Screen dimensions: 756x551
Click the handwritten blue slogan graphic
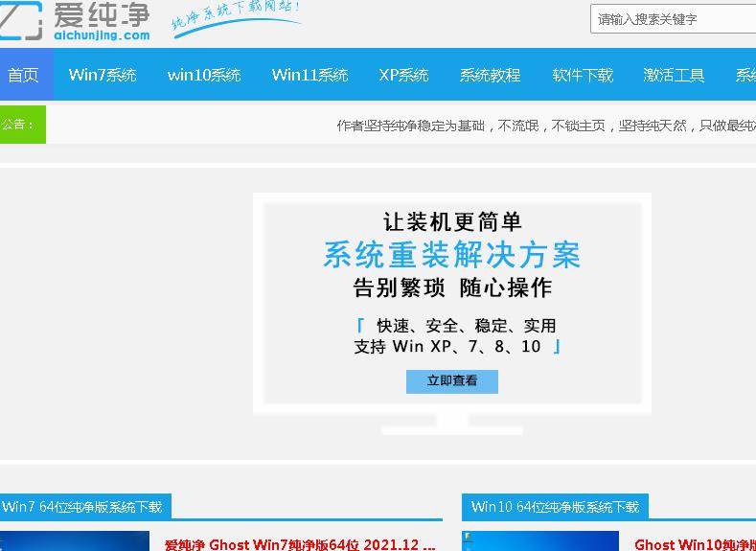(236, 19)
